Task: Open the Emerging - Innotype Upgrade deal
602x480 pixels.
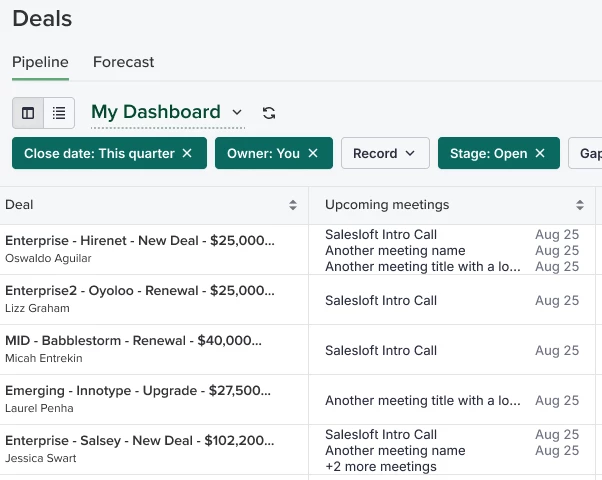Action: pos(139,390)
